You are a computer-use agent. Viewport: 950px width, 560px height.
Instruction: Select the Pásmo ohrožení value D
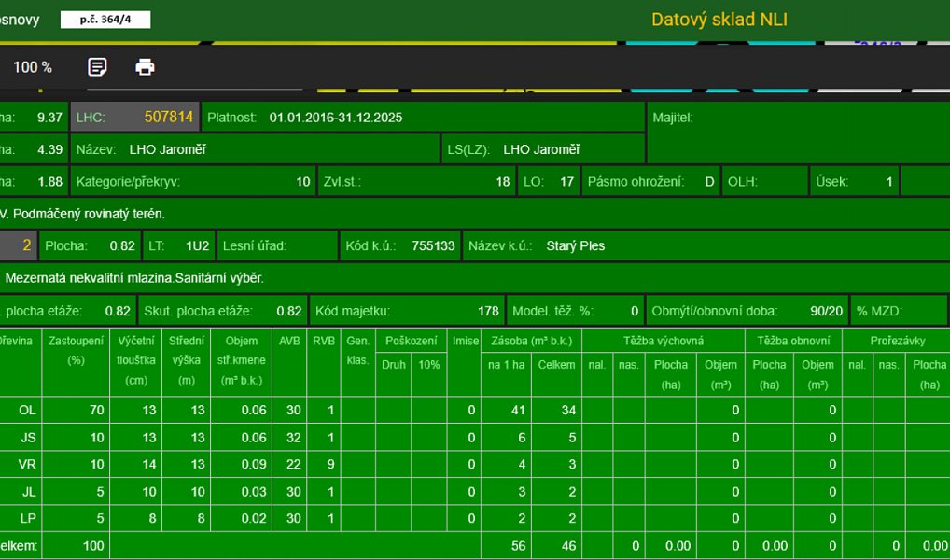(x=709, y=182)
